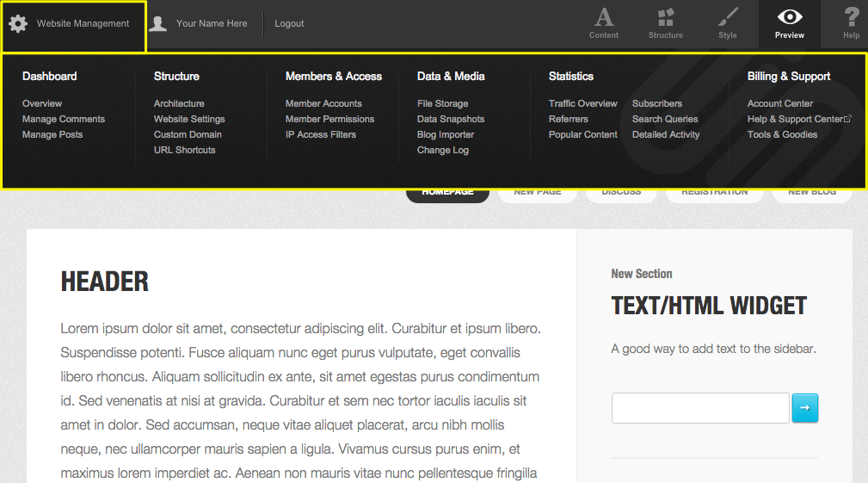This screenshot has width=868, height=483.
Task: Go to Data Snapshots
Action: tap(451, 119)
